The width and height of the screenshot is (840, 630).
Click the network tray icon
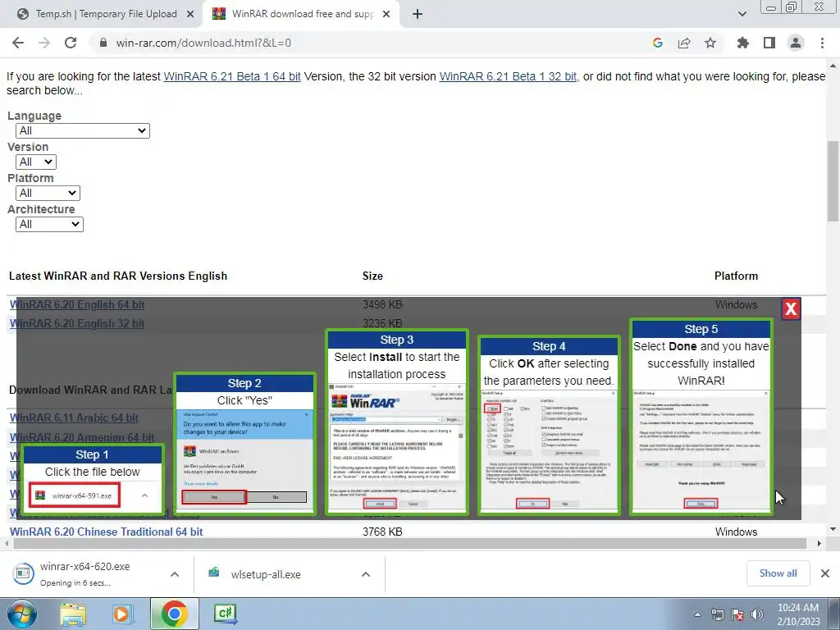(x=717, y=614)
